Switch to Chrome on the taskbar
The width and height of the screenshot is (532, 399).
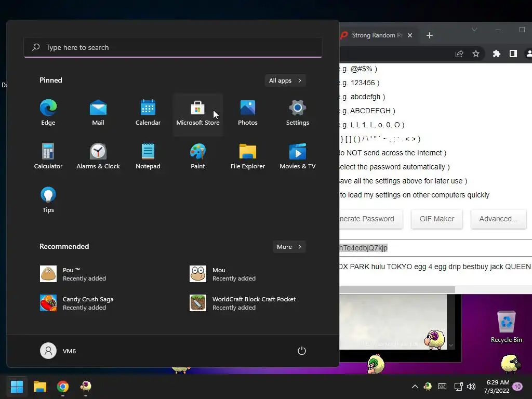[63, 387]
